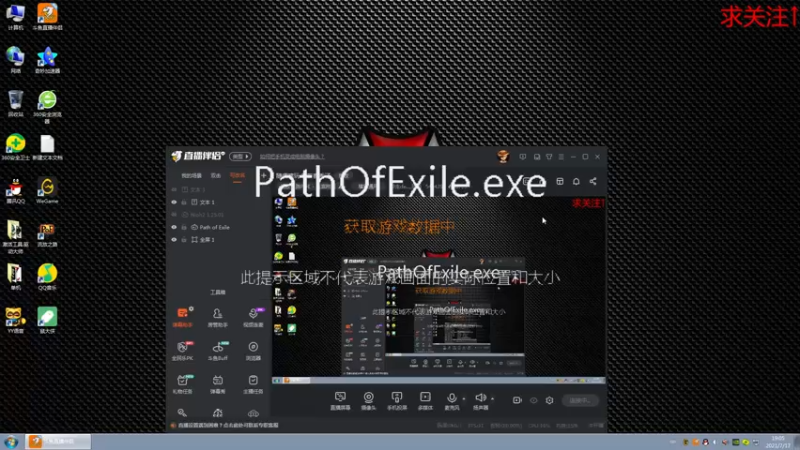Add the 手机投屏 phone casting source
Viewport: 800px width, 450px height.
point(397,401)
